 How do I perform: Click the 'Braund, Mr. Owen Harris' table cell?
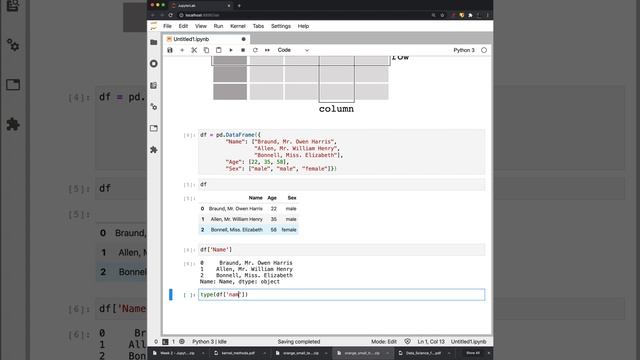coord(236,209)
